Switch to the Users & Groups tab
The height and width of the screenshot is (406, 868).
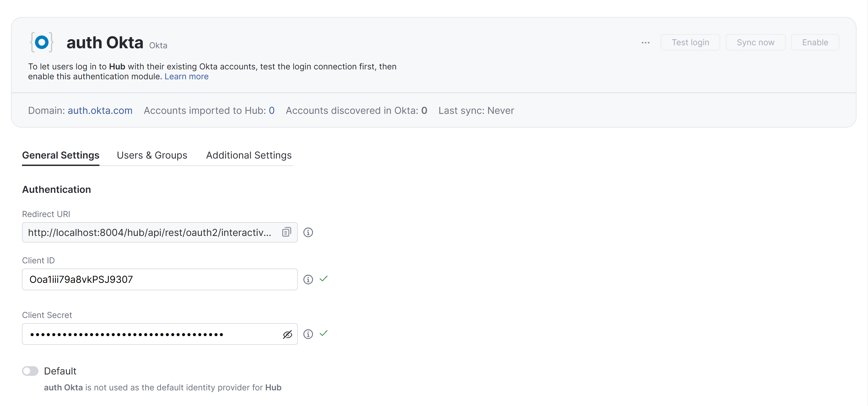click(152, 155)
